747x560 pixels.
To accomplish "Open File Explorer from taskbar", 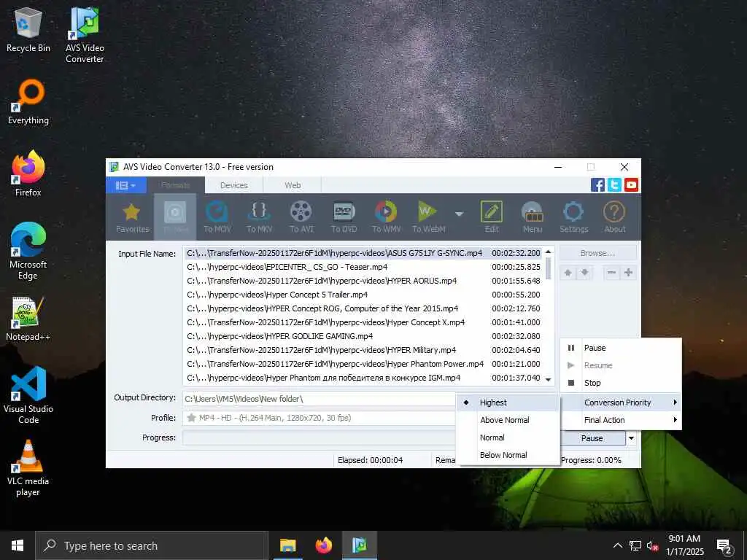I will (287, 545).
